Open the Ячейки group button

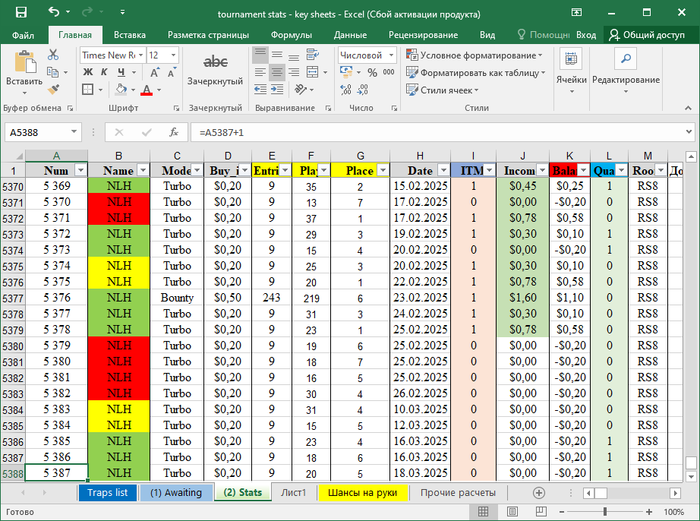coord(571,72)
